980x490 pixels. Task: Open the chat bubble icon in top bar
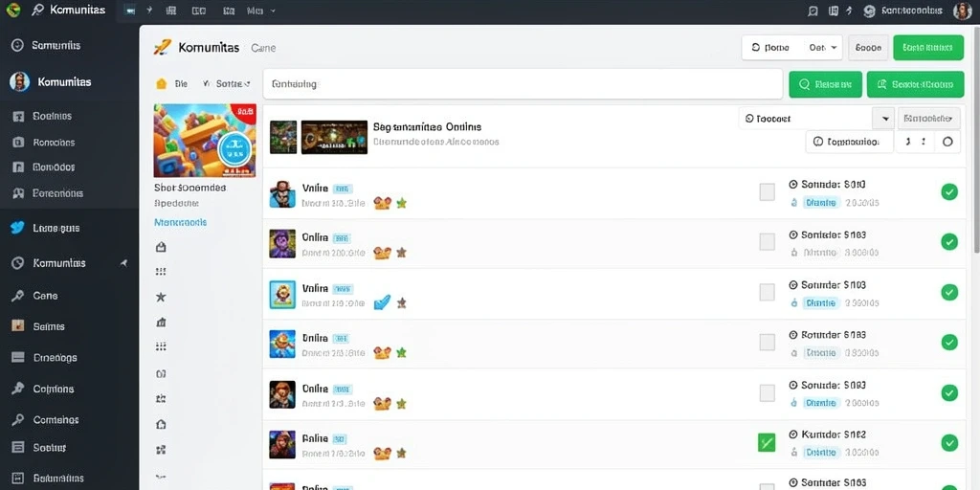813,11
